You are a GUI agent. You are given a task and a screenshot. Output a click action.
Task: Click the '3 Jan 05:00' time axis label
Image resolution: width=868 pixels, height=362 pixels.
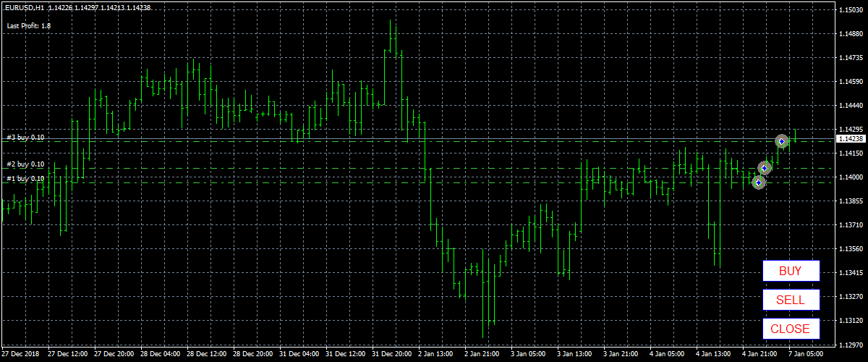(x=529, y=355)
